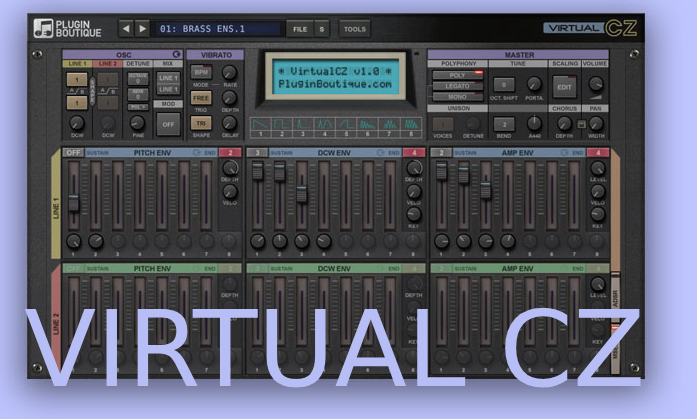Viewport: 697px width, 419px height.
Task: Select square waveform icon number 2
Action: pyautogui.click(x=282, y=127)
